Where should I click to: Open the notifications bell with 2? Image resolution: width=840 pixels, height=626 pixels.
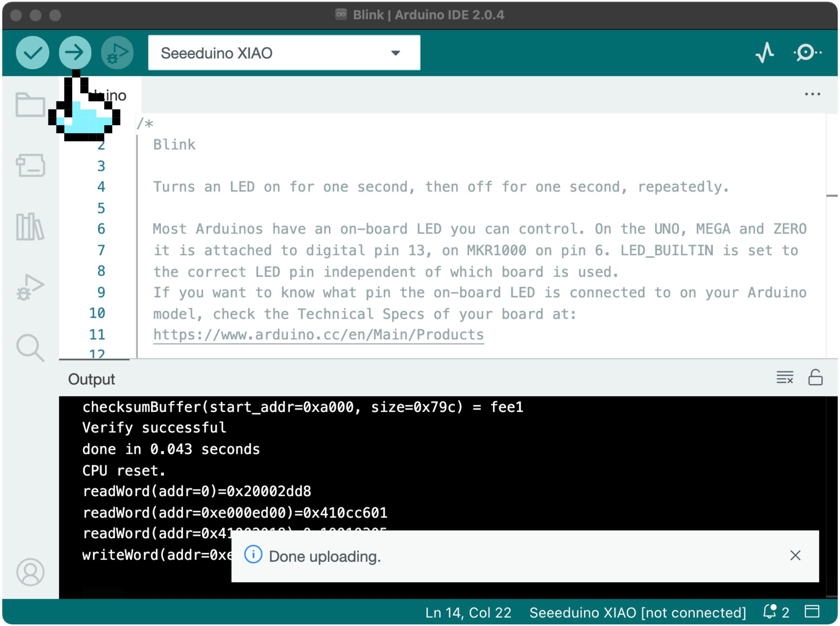pyautogui.click(x=776, y=612)
